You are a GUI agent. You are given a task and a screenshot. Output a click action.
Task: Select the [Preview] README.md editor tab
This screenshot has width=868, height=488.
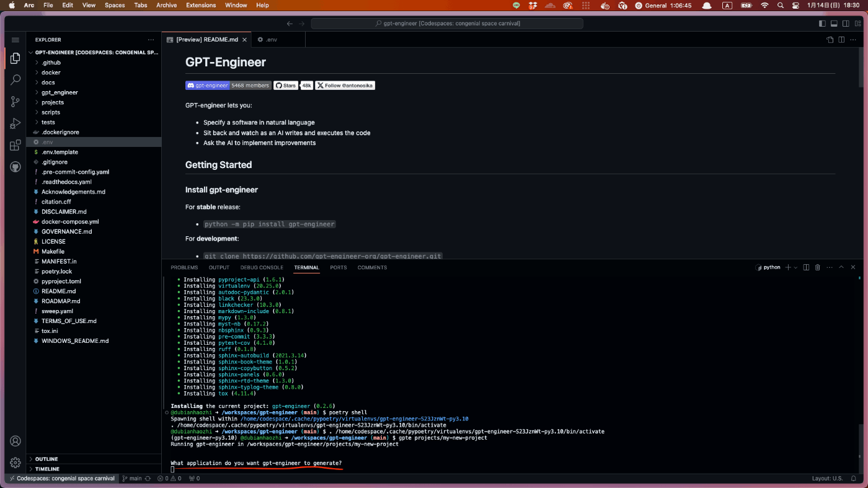(x=207, y=40)
